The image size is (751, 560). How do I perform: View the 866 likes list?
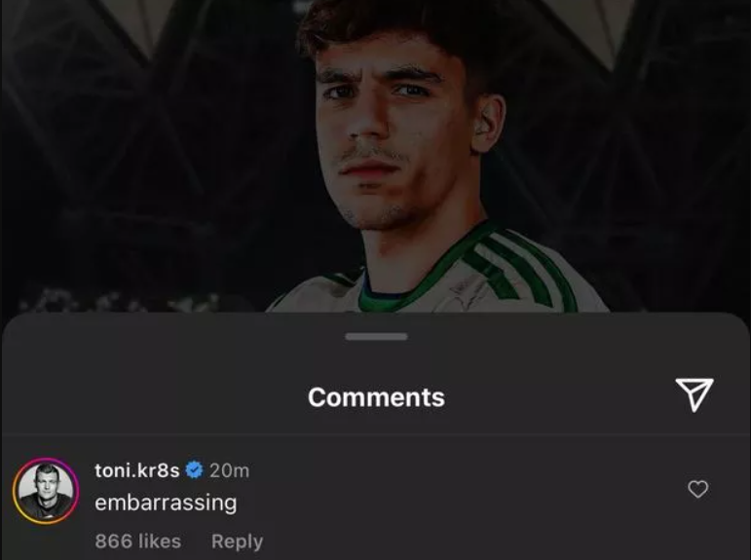click(x=138, y=541)
